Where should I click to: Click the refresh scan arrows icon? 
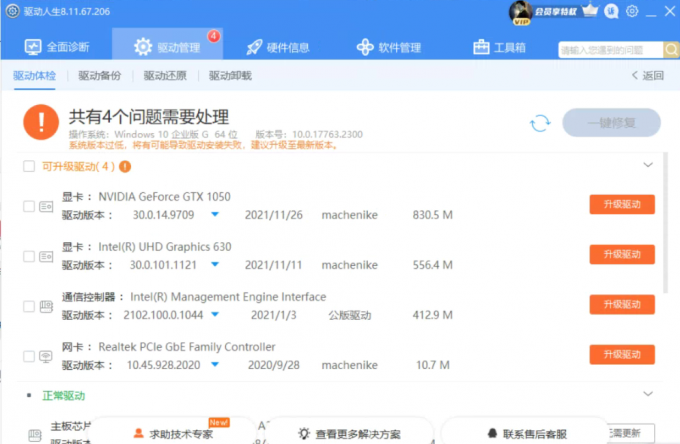coord(540,123)
